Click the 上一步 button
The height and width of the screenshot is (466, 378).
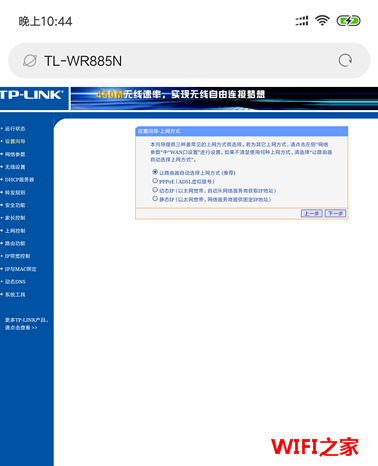(311, 213)
